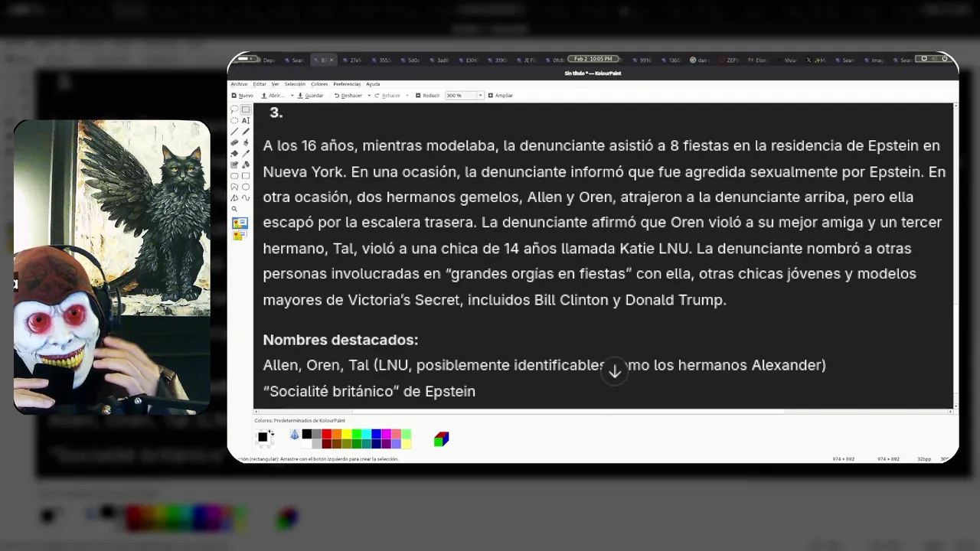The image size is (980, 551).
Task: Select the Color Eraser tool
Action: tap(234, 165)
